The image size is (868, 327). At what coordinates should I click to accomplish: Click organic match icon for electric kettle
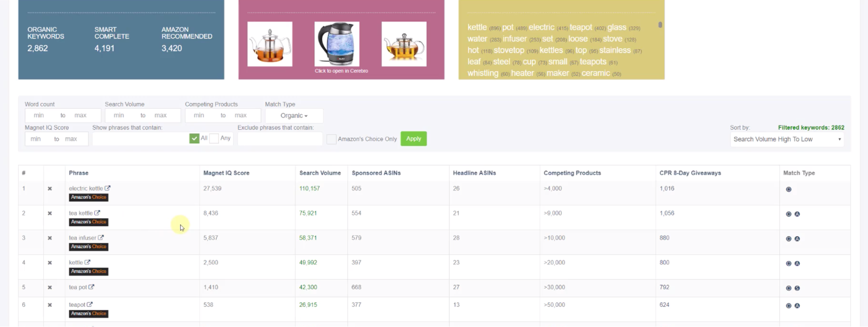point(789,190)
